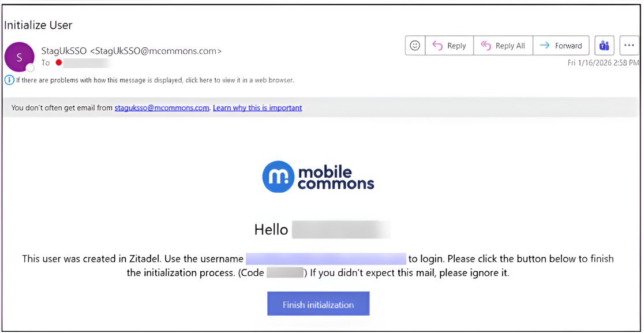Open the Teams share icon
Image resolution: width=644 pixels, height=333 pixels.
(604, 46)
